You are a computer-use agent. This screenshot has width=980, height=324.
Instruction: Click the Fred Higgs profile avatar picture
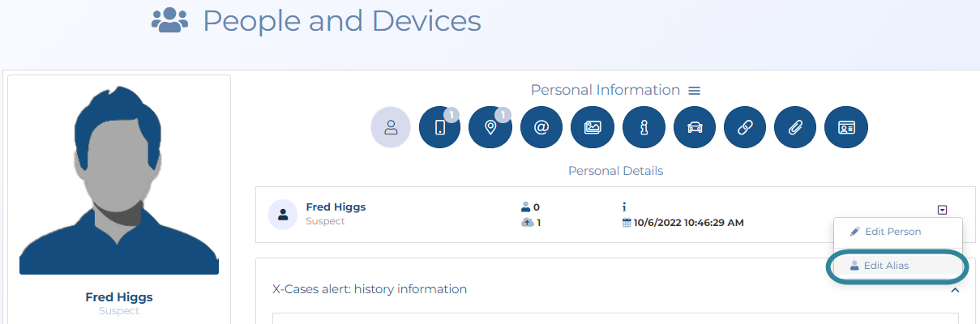click(119, 178)
